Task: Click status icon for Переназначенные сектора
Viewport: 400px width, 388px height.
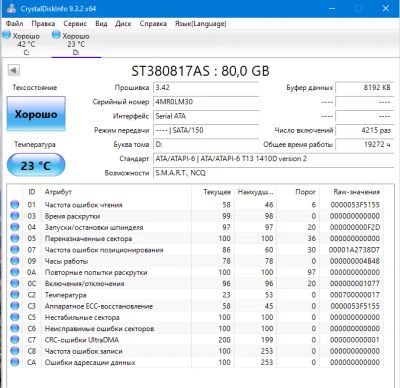Action: (x=15, y=239)
